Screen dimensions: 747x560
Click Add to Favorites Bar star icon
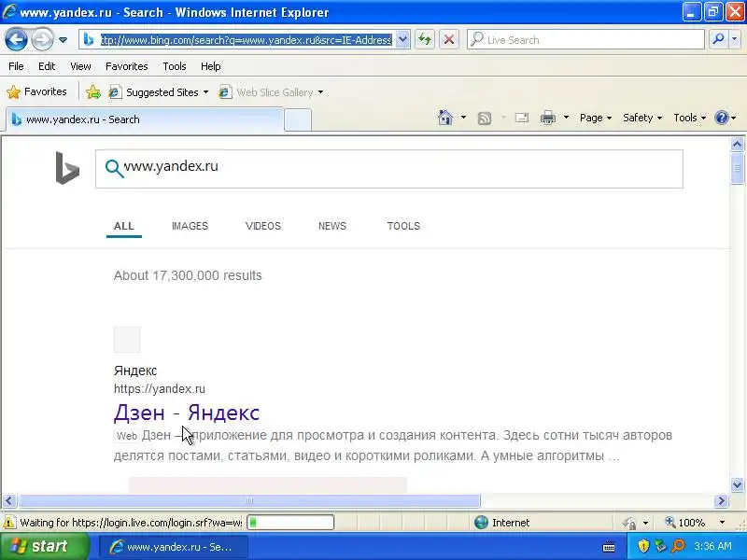pos(93,91)
